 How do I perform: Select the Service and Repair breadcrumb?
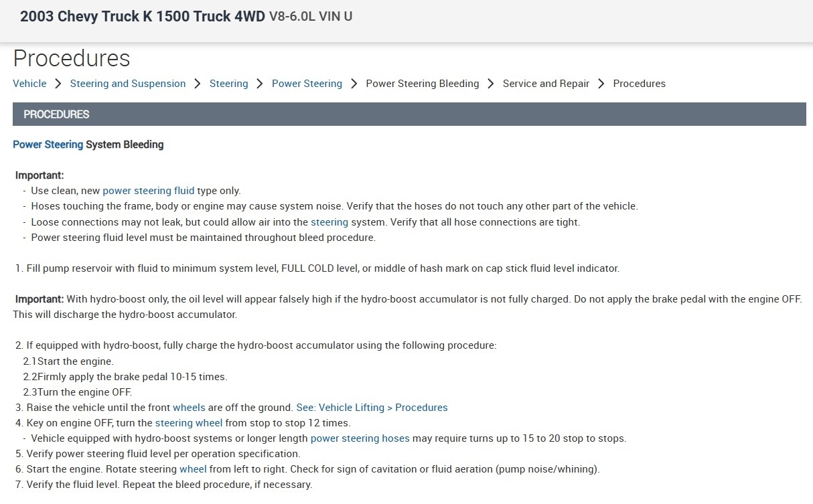(x=546, y=84)
